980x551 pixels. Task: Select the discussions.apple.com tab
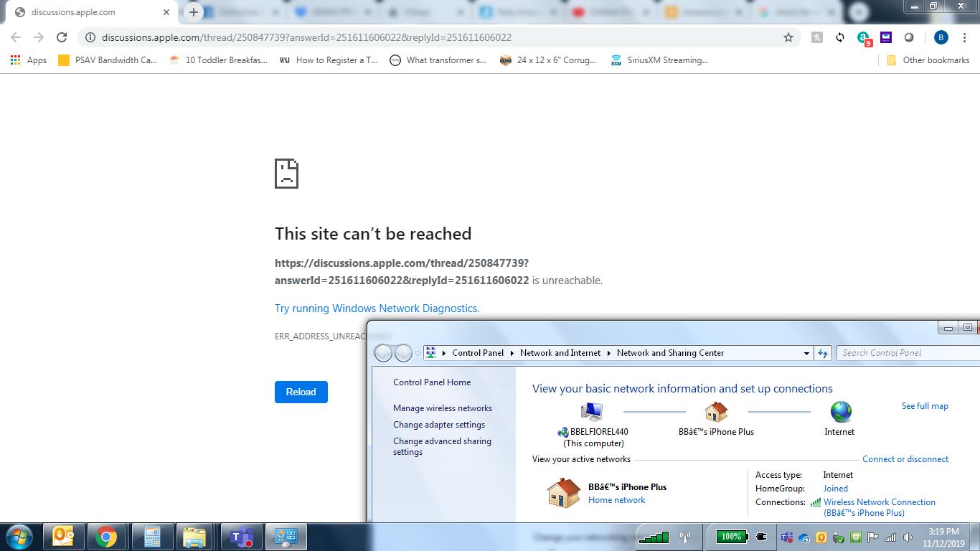tap(90, 12)
